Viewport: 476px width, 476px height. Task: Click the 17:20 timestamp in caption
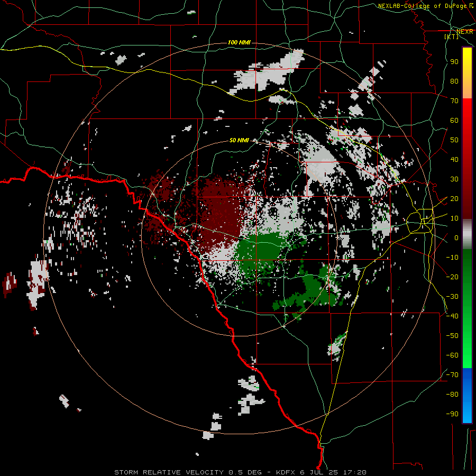354,472
